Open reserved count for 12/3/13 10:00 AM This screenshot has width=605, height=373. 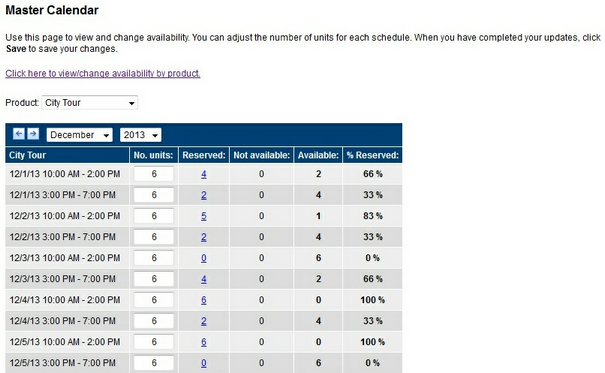pyautogui.click(x=203, y=258)
